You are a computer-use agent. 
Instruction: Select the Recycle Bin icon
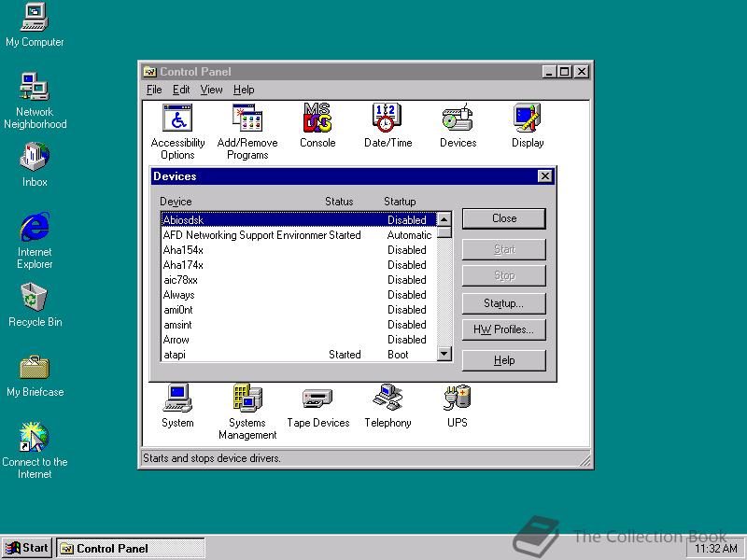(x=35, y=305)
